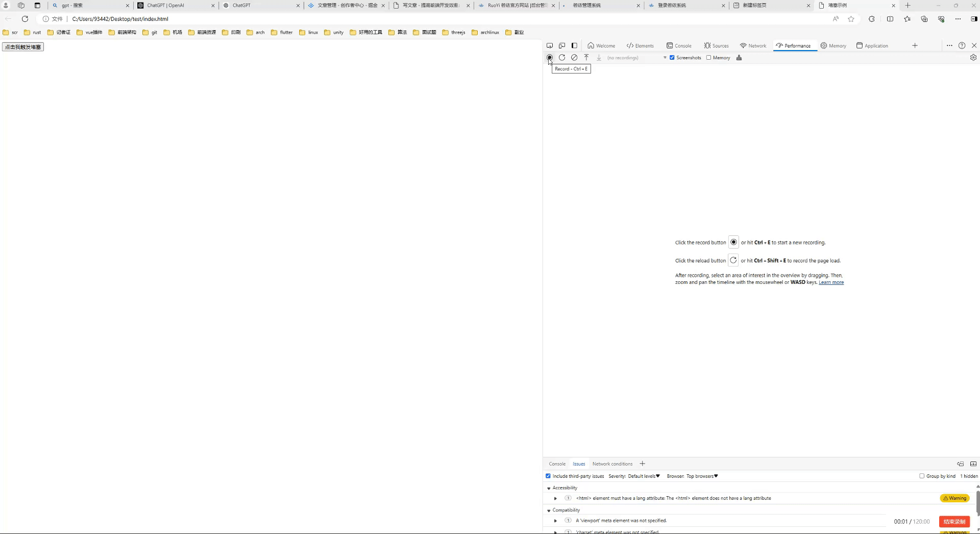Click the reload-and-record page load icon
980x534 pixels.
pos(562,58)
